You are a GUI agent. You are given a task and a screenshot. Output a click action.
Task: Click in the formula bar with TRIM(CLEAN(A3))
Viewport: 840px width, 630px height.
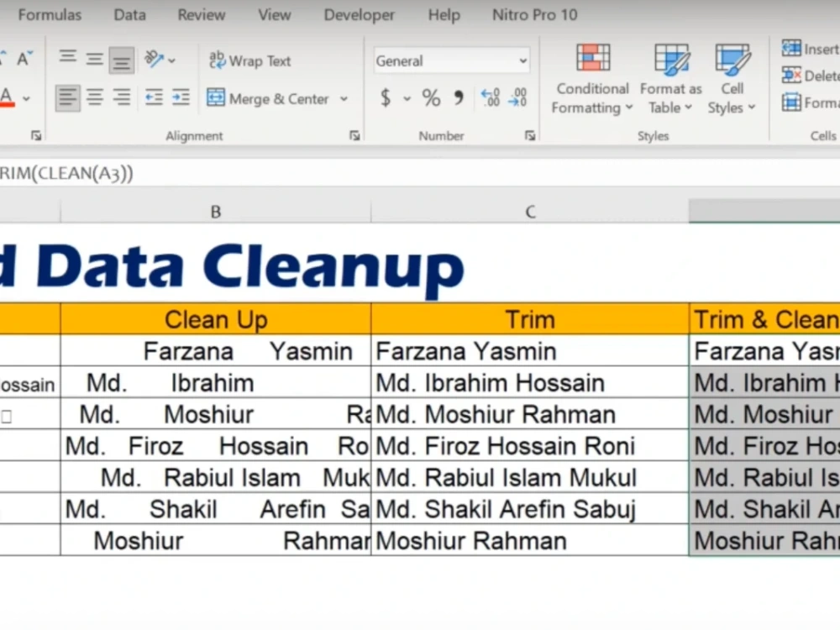(420, 173)
